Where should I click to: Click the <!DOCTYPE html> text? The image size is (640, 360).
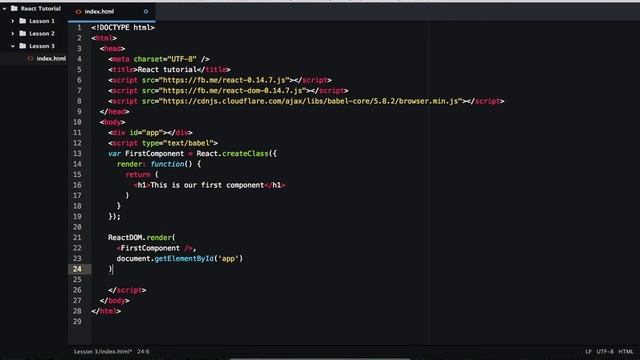pyautogui.click(x=123, y=27)
